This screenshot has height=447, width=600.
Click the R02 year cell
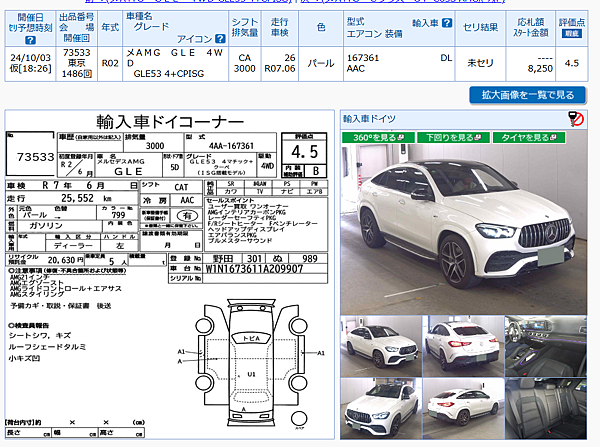110,63
